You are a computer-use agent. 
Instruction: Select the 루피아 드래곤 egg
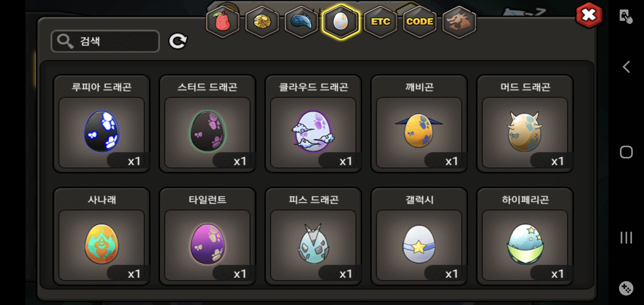point(102,124)
